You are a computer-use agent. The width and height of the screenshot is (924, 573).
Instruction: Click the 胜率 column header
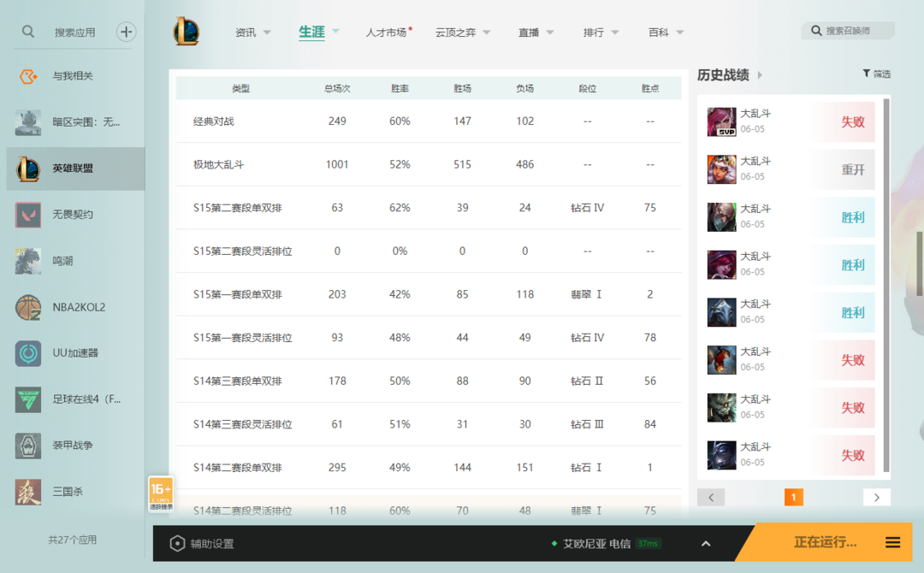click(x=400, y=88)
